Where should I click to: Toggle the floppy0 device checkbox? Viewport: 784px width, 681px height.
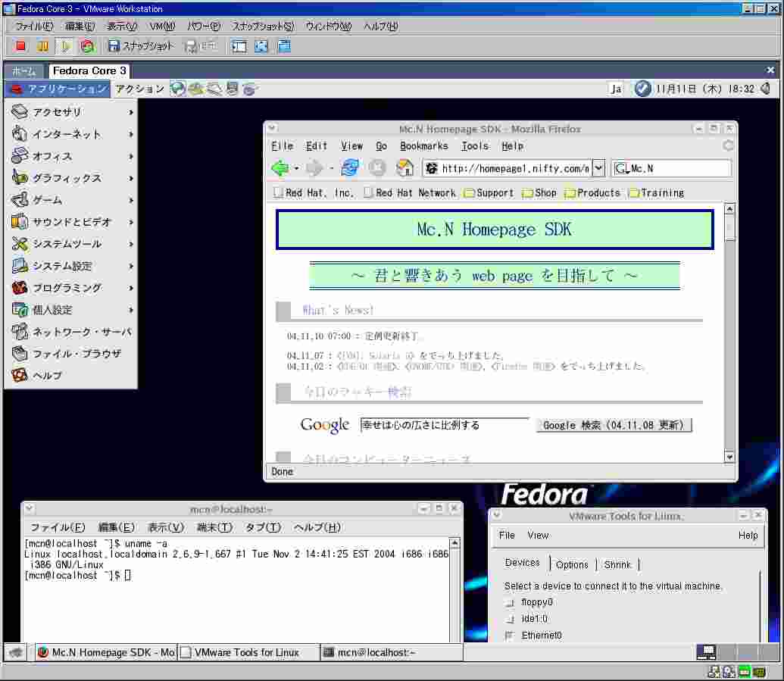point(510,603)
